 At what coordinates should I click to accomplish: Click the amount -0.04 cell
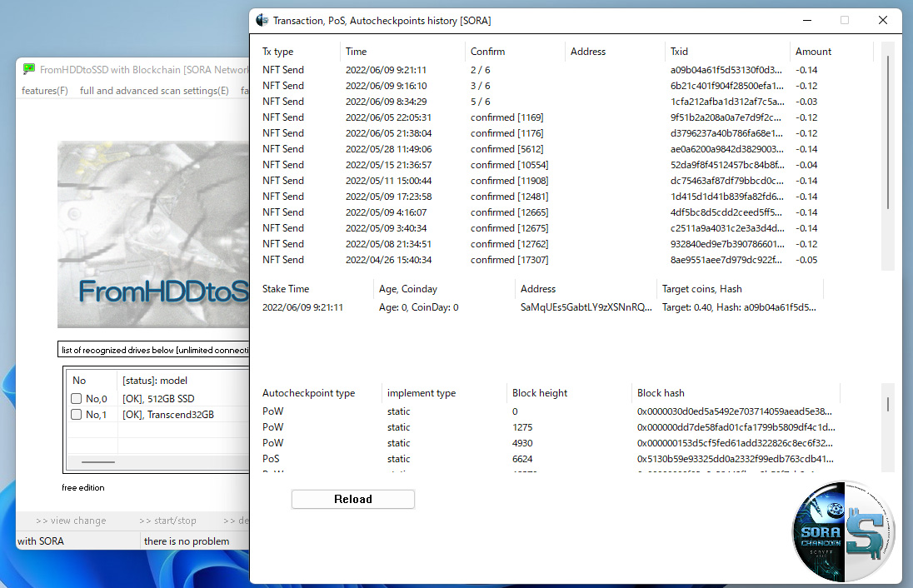pyautogui.click(x=806, y=165)
